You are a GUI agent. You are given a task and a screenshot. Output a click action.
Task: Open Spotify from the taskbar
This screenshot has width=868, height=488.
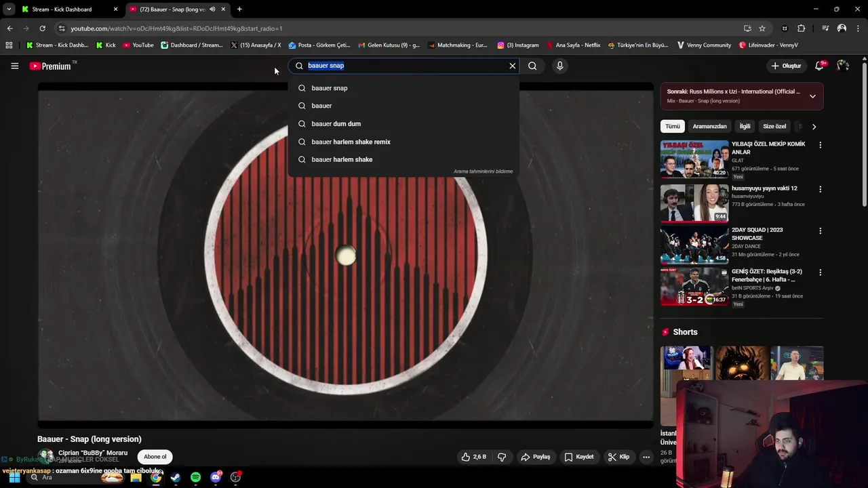[x=195, y=477]
